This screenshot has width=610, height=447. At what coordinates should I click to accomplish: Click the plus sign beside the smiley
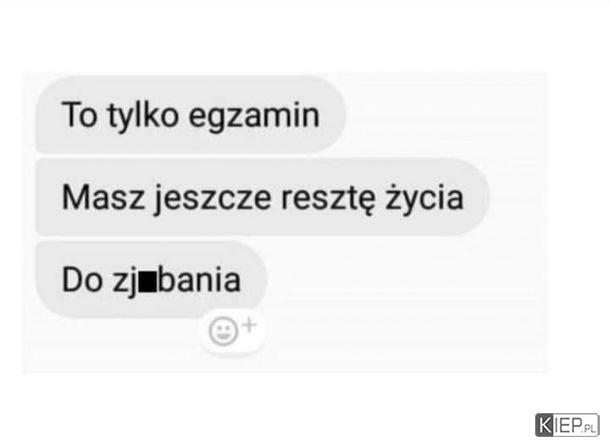pos(249,326)
